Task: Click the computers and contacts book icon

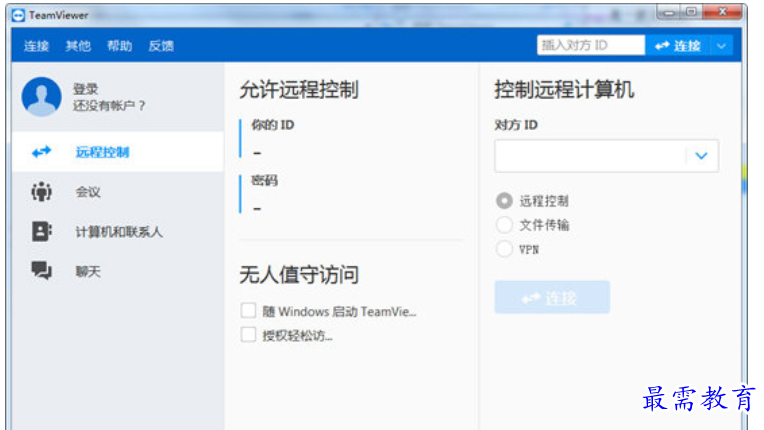Action: (41, 231)
